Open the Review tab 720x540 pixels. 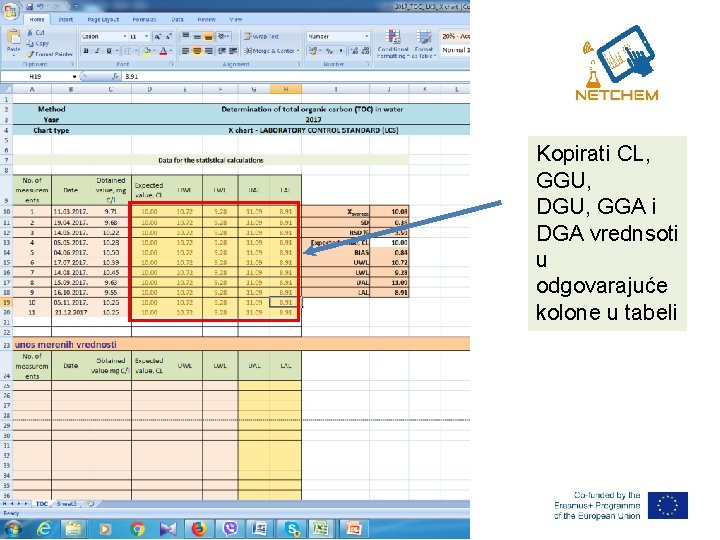(206, 19)
